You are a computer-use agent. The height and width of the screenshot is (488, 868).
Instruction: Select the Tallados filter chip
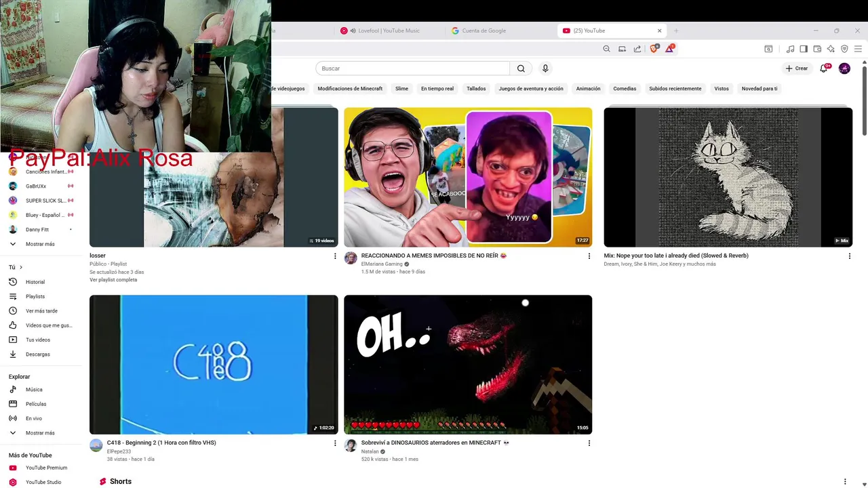point(476,89)
